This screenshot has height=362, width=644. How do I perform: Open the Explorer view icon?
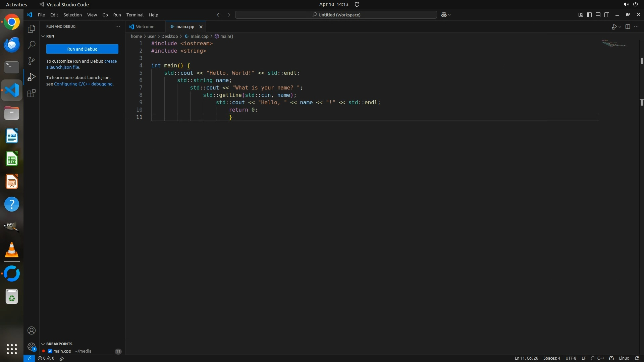point(32,29)
